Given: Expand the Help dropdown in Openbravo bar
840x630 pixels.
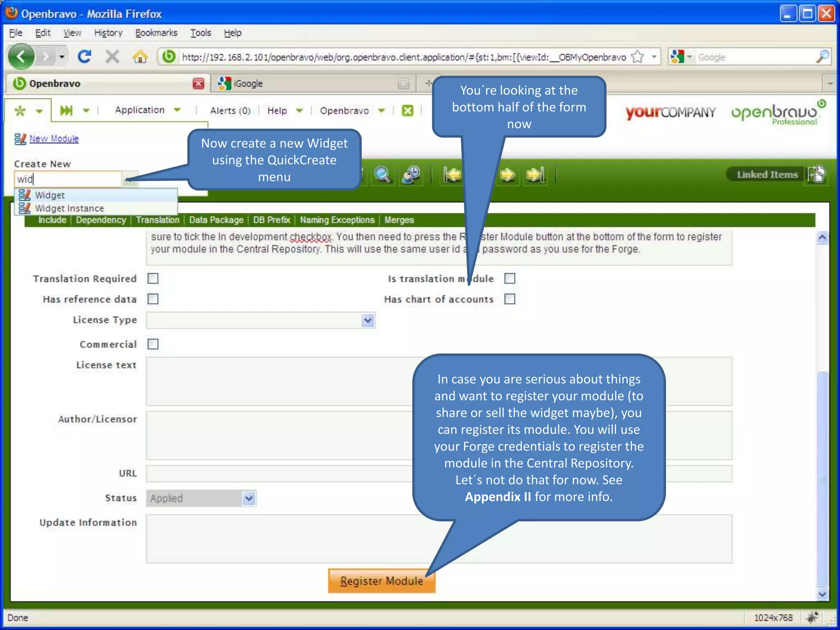Looking at the screenshot, I should [299, 110].
